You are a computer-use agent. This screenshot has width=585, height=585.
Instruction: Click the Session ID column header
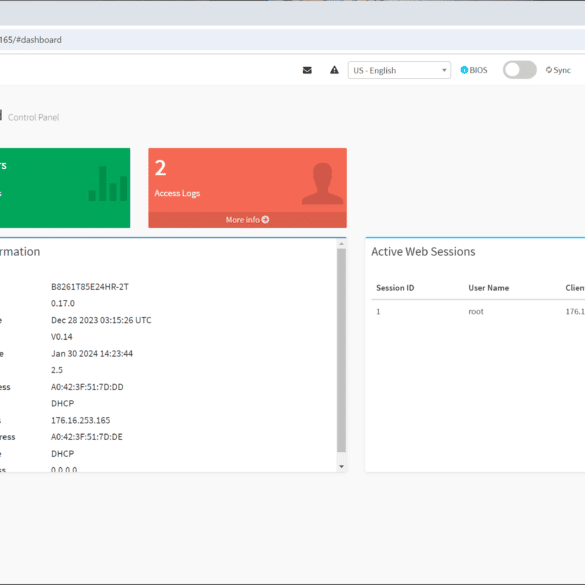tap(395, 288)
